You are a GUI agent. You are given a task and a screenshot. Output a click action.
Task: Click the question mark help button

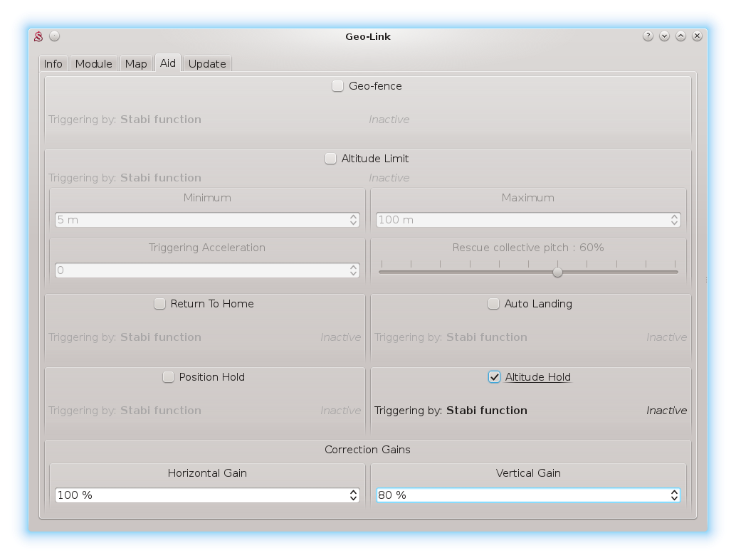pyautogui.click(x=648, y=36)
